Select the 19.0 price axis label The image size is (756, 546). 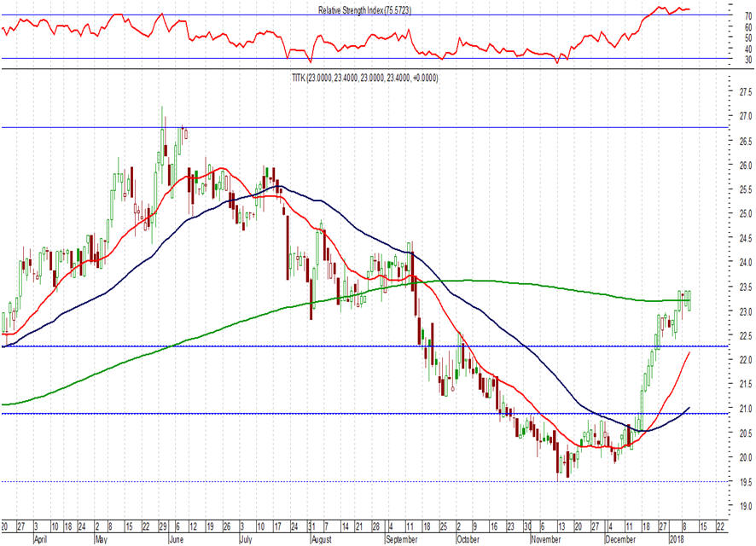746,506
